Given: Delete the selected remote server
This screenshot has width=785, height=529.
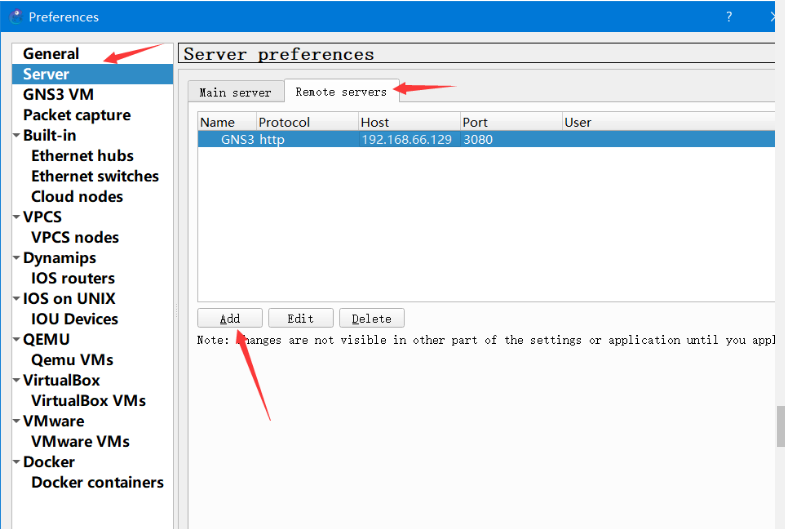Looking at the screenshot, I should [371, 318].
